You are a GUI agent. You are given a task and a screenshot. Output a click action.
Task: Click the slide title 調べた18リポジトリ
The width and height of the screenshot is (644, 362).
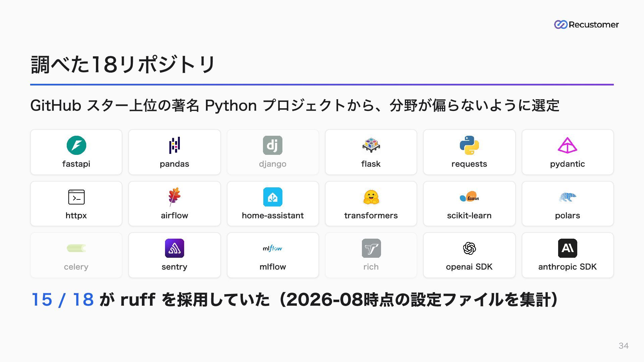click(123, 64)
